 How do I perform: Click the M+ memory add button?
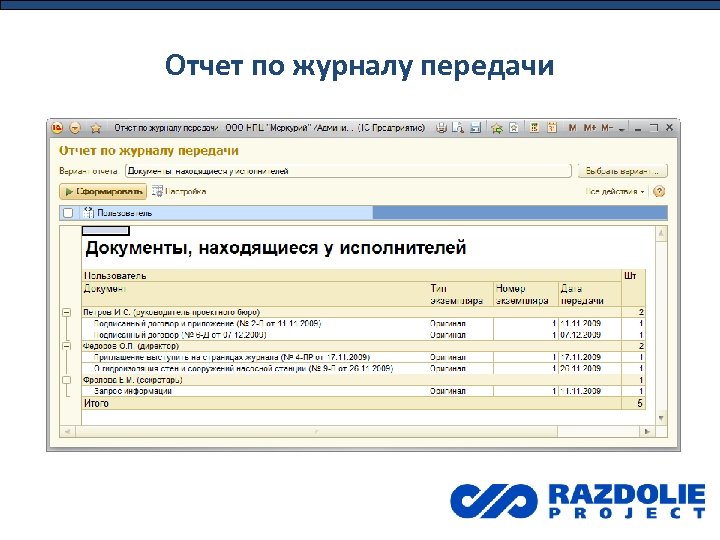click(590, 128)
